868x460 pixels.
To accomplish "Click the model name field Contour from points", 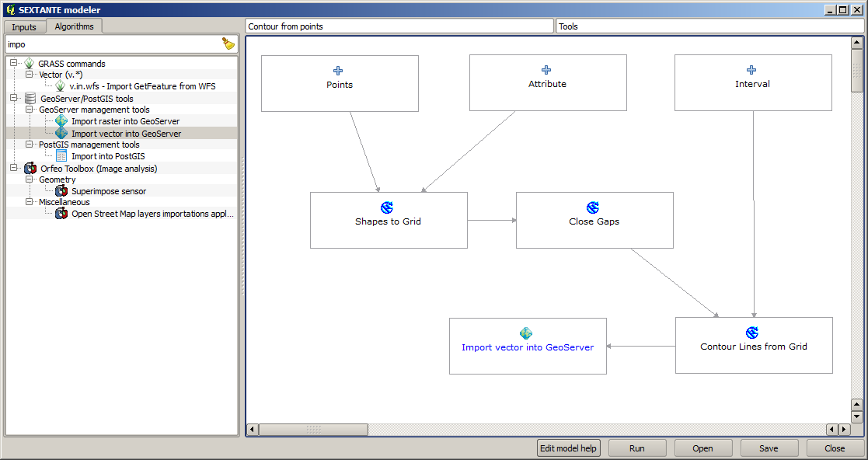I will (399, 26).
